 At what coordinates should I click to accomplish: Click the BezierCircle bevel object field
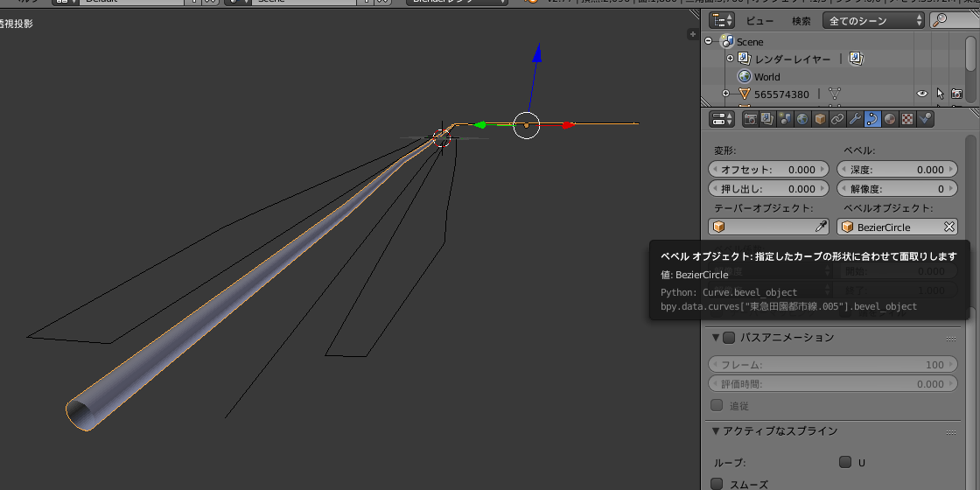click(897, 227)
